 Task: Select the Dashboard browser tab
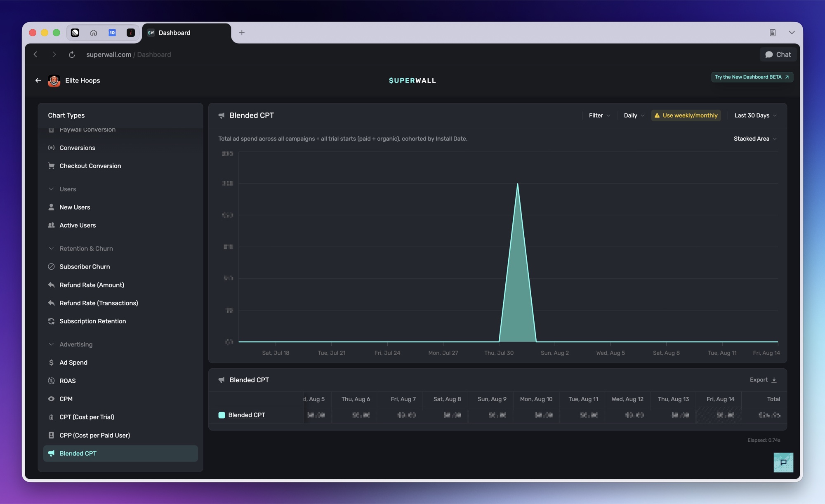pos(186,33)
